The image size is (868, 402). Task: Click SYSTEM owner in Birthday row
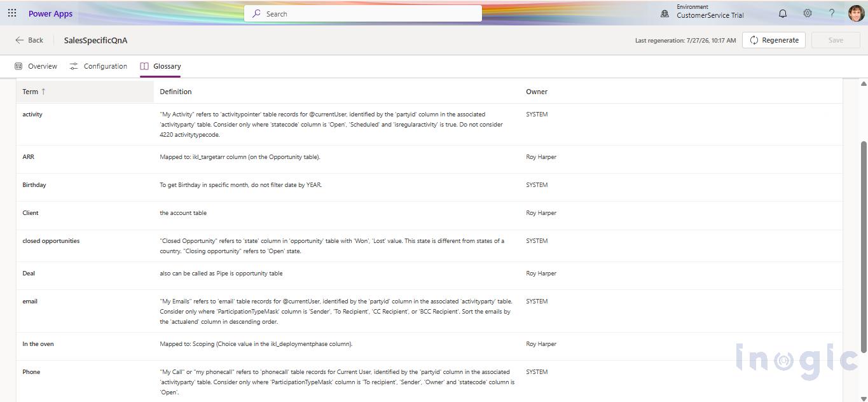(537, 185)
